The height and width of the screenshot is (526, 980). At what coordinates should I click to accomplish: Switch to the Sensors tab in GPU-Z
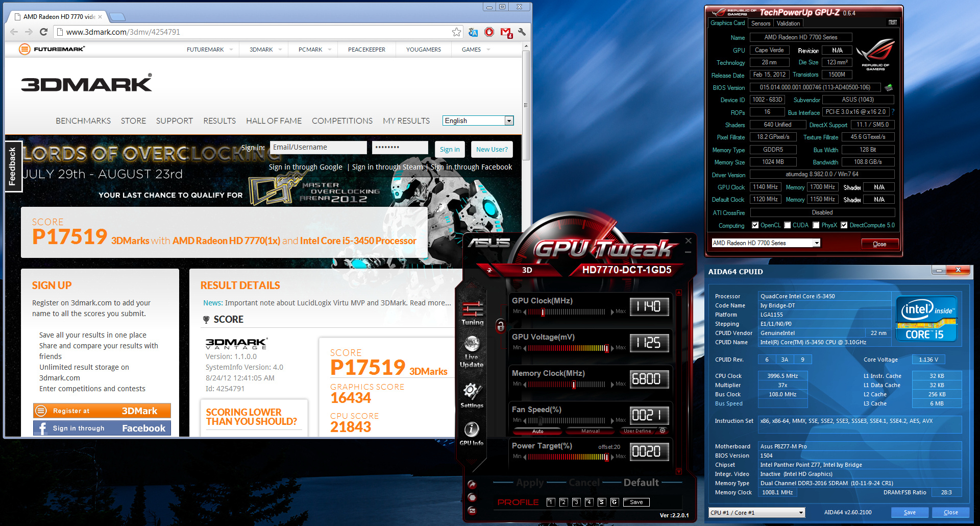761,23
